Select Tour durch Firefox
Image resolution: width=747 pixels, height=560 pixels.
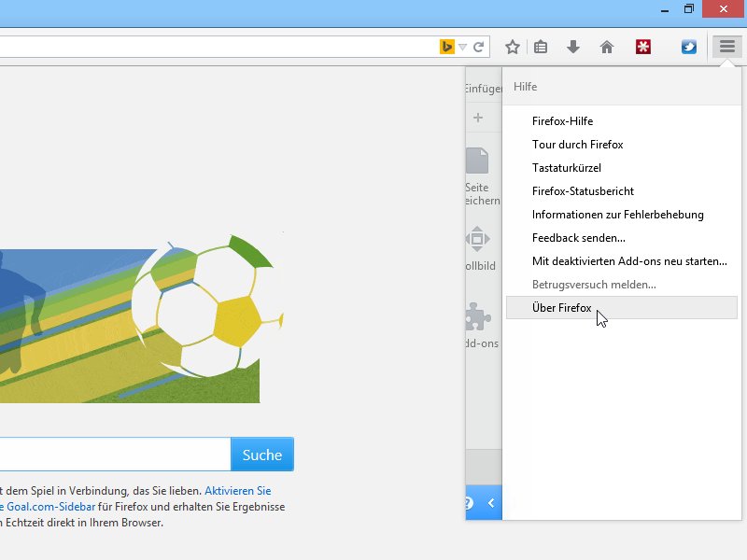(x=622, y=145)
